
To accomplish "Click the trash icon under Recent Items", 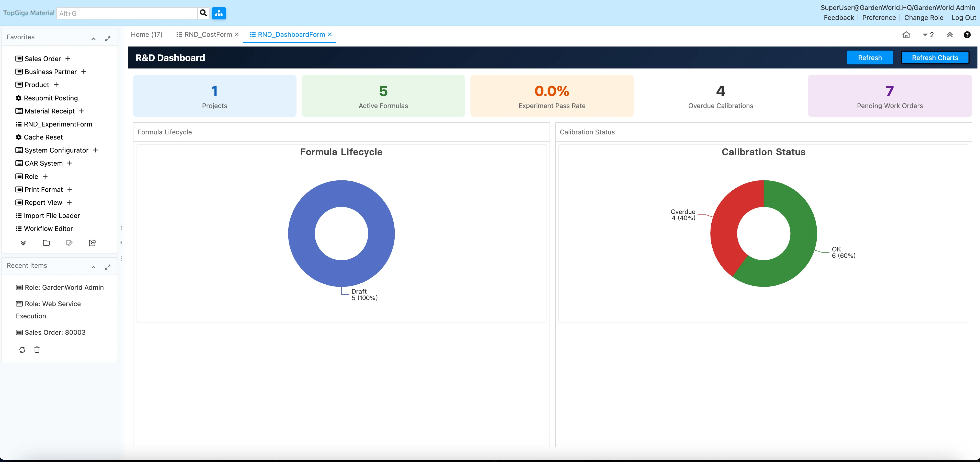I will click(37, 350).
